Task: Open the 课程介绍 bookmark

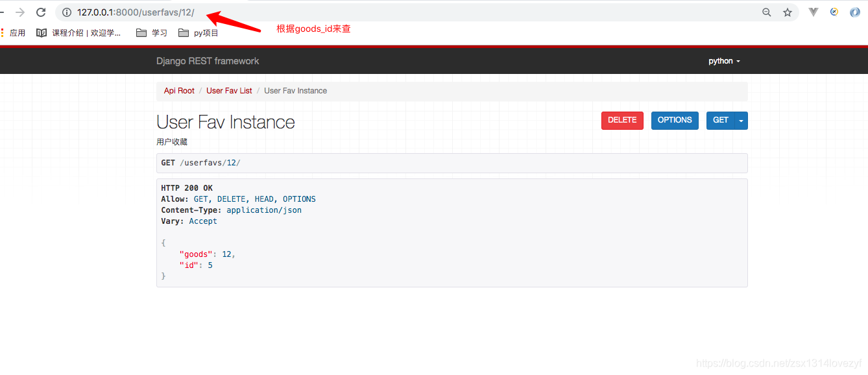Action: [x=78, y=32]
